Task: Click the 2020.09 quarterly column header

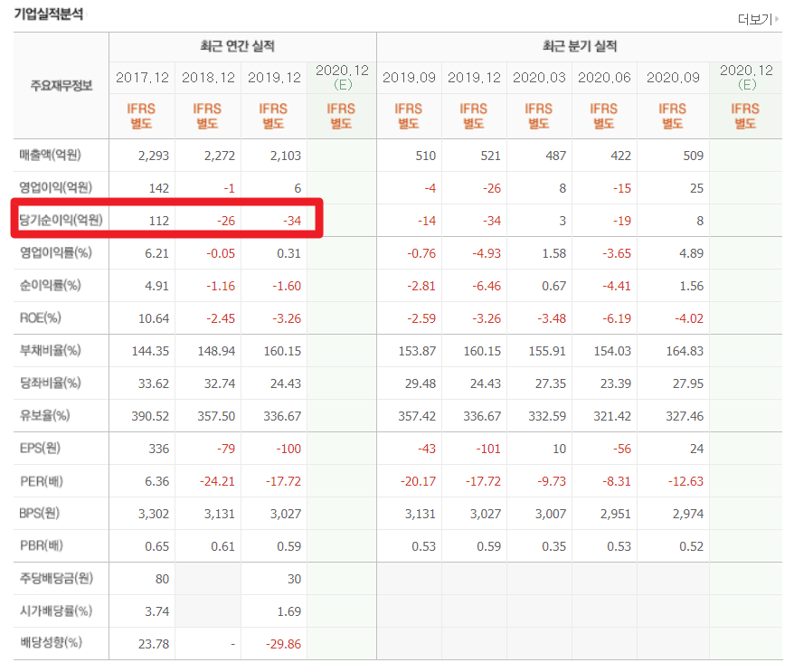Action: 673,78
